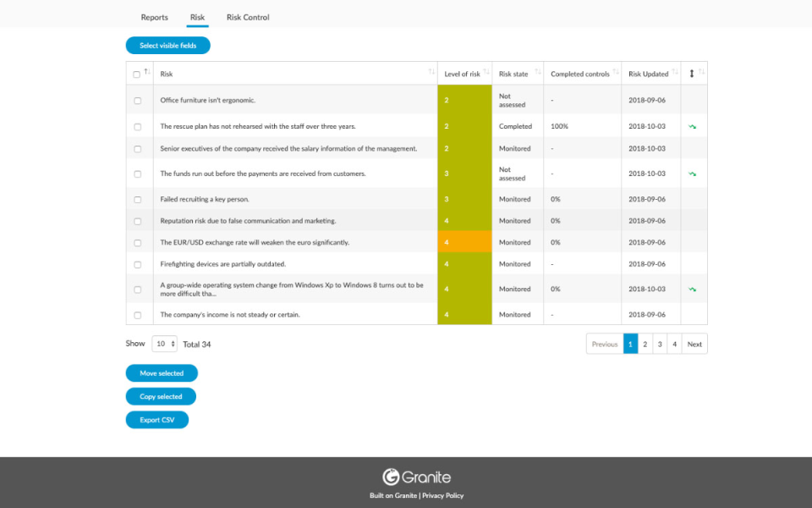This screenshot has height=508, width=812.
Task: Export the risk list as CSV
Action: click(156, 419)
